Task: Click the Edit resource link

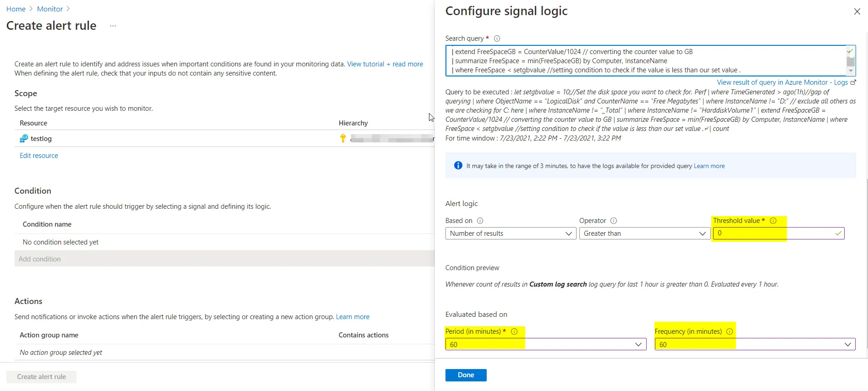Action: pyautogui.click(x=39, y=156)
